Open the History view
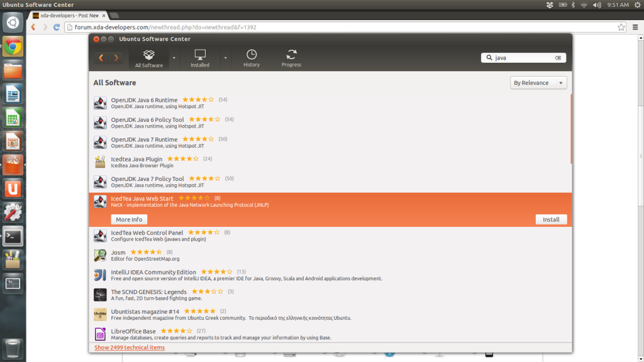The image size is (644, 362). 252,58
